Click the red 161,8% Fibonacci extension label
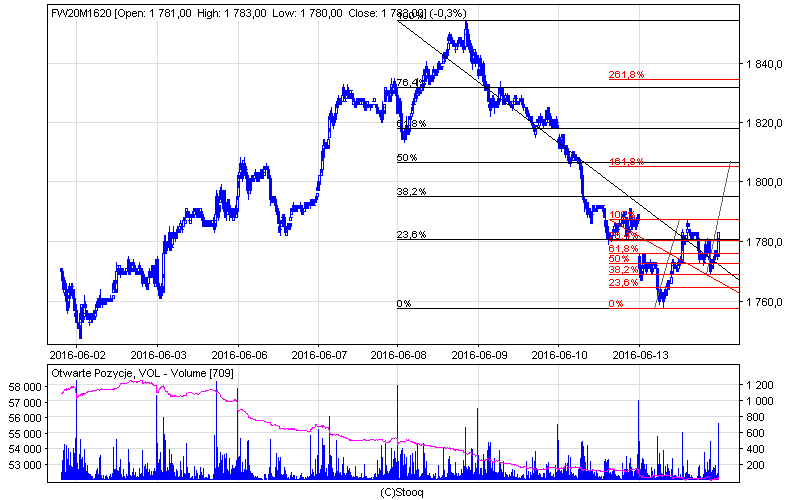This screenshot has width=800, height=500. (x=627, y=162)
